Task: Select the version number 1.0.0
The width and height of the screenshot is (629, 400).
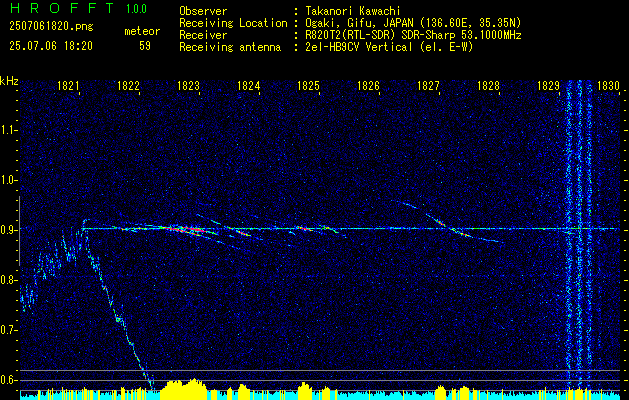Action: tap(136, 9)
